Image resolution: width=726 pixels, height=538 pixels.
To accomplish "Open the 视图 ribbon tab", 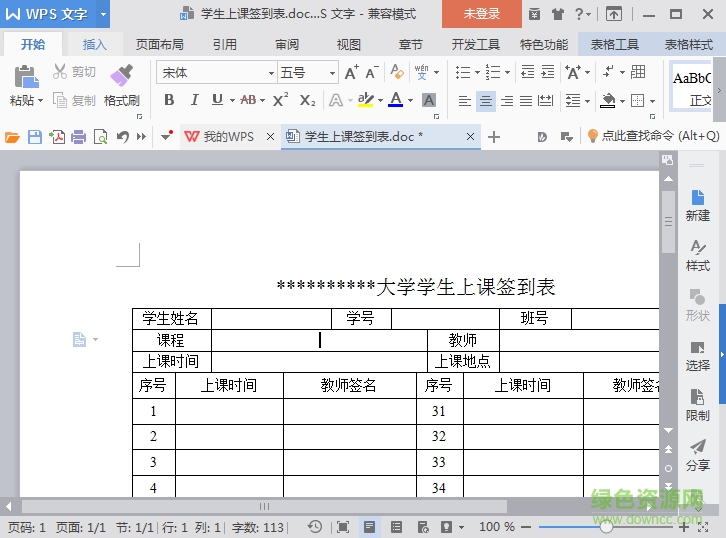I will [x=349, y=44].
